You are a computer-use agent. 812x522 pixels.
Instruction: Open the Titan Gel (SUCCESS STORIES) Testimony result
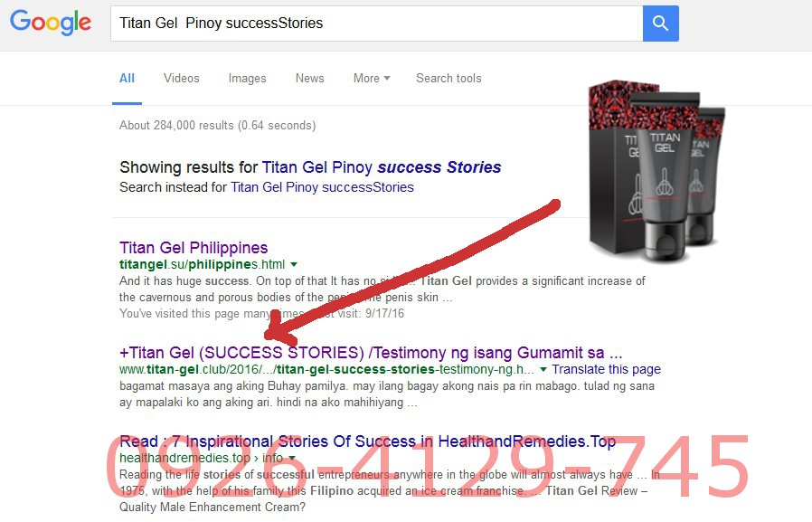pyautogui.click(x=371, y=353)
